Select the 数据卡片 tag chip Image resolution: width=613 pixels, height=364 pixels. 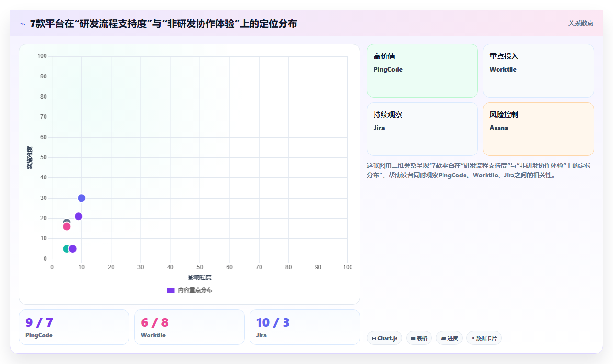484,338
